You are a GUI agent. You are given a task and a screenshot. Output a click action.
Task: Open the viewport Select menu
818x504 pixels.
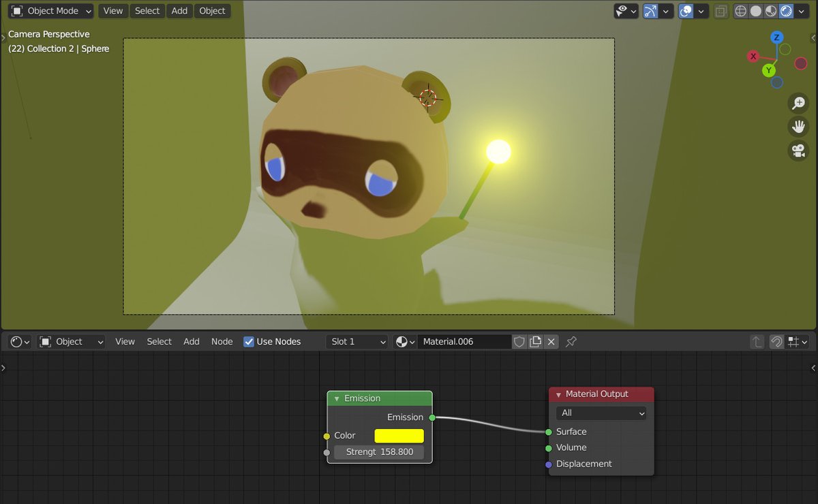click(x=147, y=11)
